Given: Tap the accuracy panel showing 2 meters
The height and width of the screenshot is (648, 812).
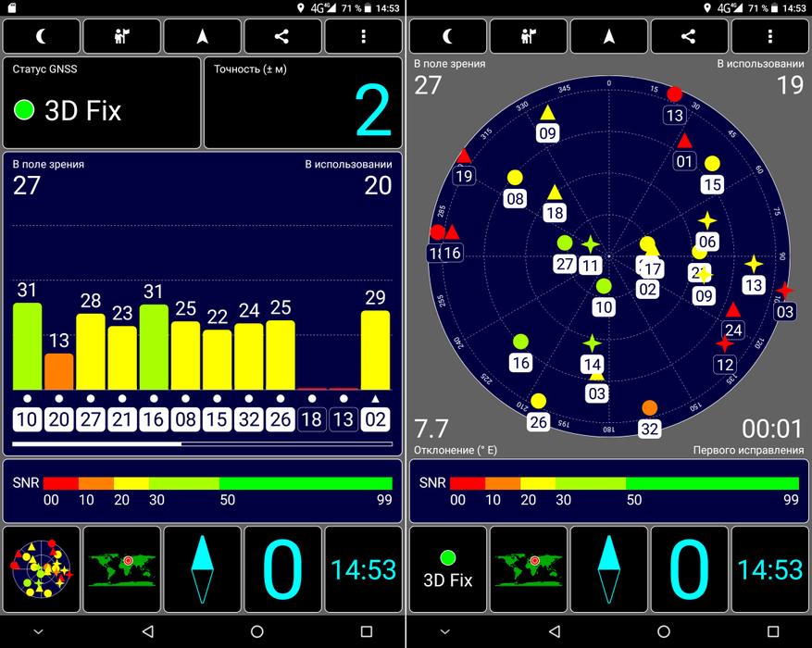Looking at the screenshot, I should (x=303, y=103).
